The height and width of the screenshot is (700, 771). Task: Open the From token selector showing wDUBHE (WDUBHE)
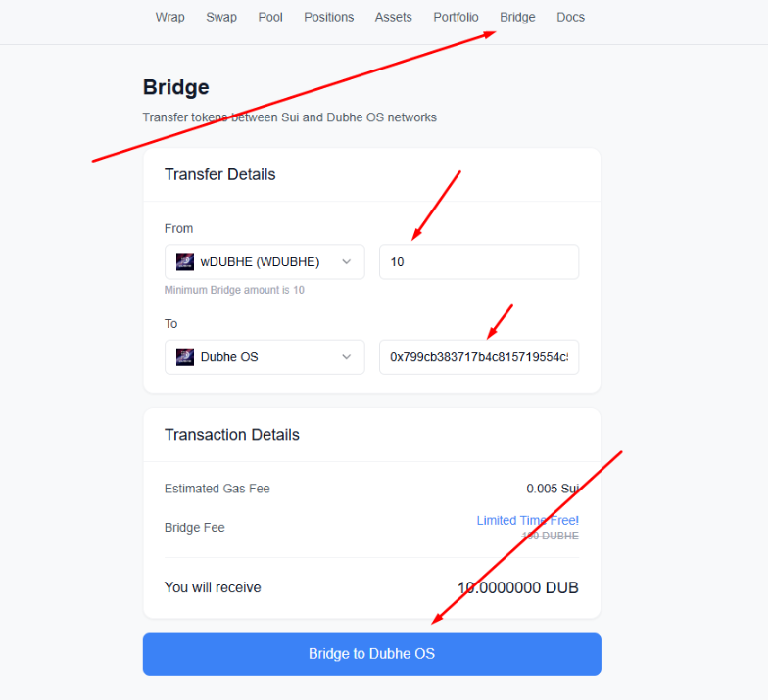[265, 261]
